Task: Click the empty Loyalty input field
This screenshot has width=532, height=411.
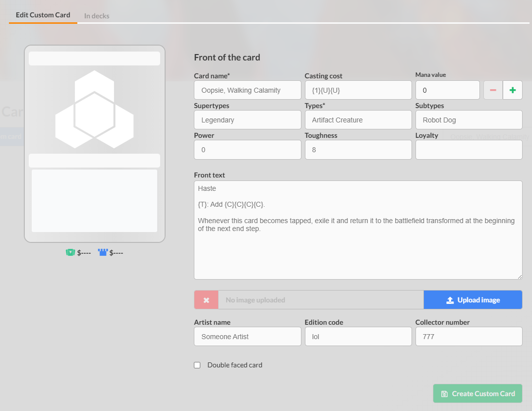Action: pyautogui.click(x=469, y=150)
